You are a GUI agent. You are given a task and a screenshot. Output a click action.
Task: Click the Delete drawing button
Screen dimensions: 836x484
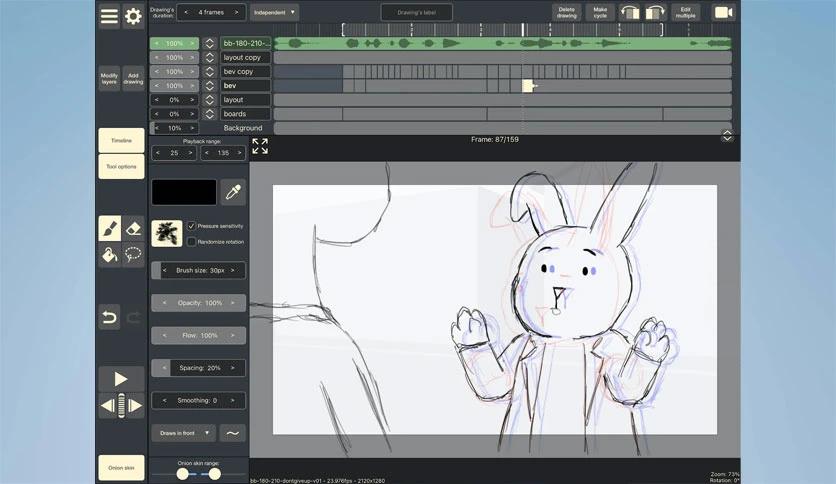click(x=567, y=13)
